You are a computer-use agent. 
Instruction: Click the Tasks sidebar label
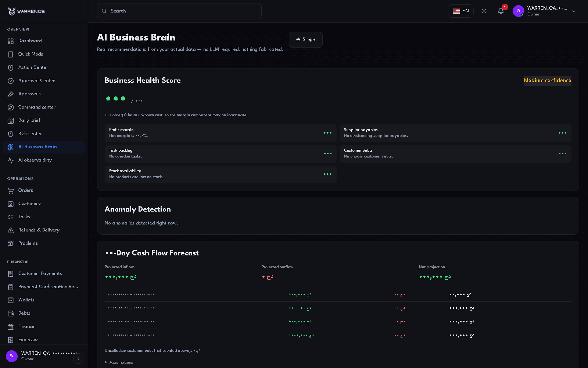(x=24, y=217)
